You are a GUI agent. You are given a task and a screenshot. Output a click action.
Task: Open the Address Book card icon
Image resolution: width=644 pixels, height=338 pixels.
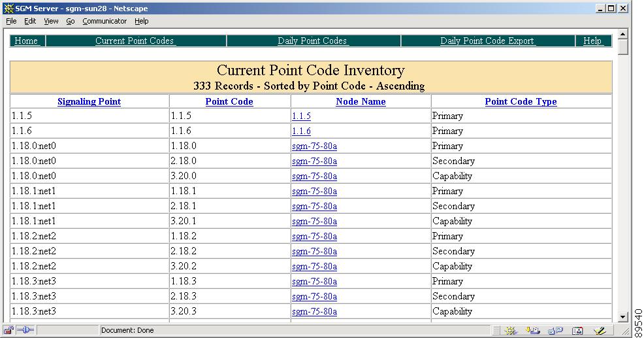pos(577,331)
